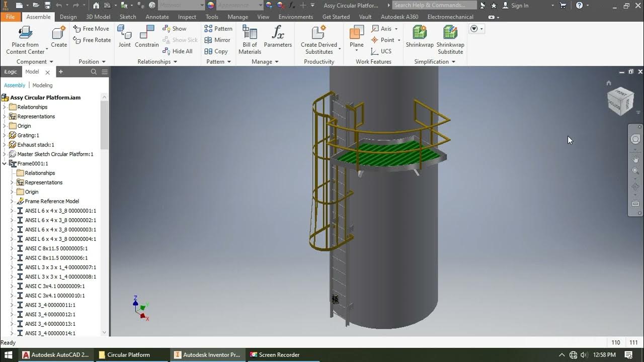Open browser panel hamburger menu
644x362 pixels.
[105, 72]
